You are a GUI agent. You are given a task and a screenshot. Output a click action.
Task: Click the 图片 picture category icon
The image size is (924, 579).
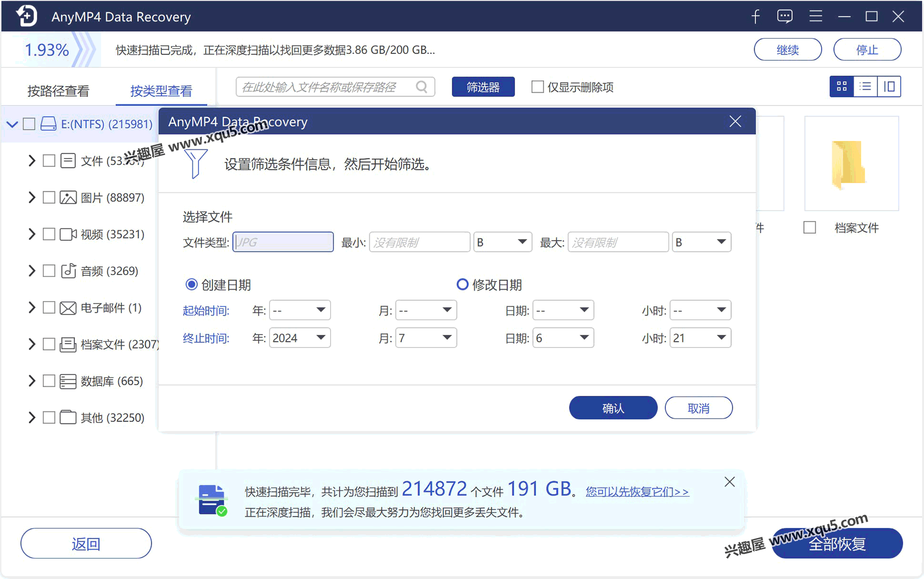point(68,197)
